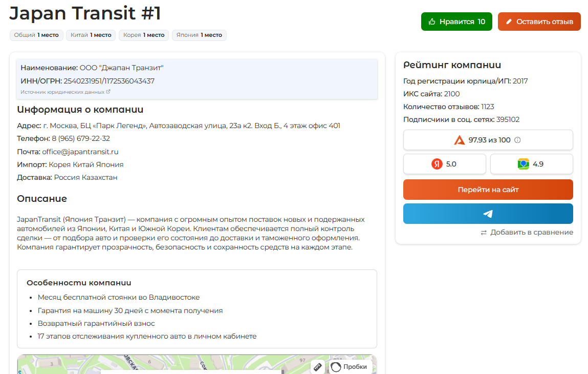Click the external link icon beside Источник юридических данных
The height and width of the screenshot is (374, 588).
click(x=108, y=92)
